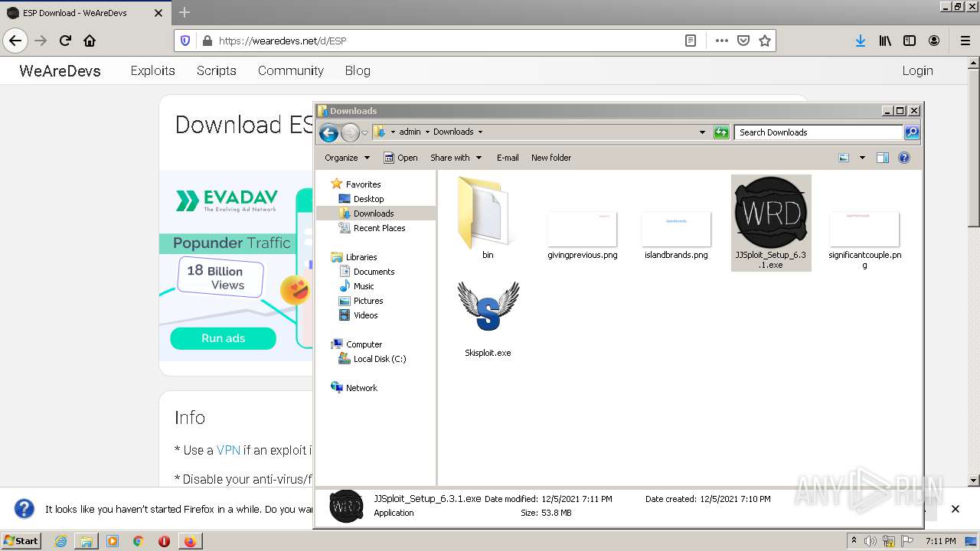Open Blog menu item
This screenshot has width=980, height=551.
pyautogui.click(x=358, y=70)
